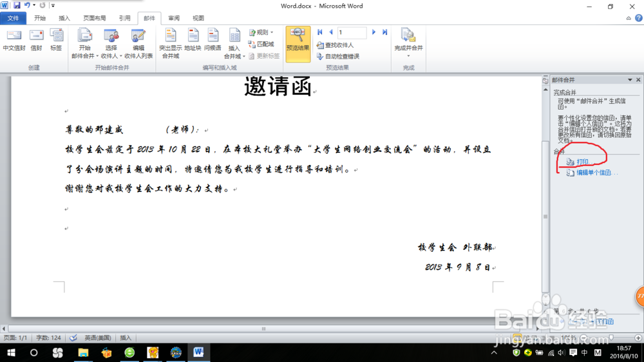The height and width of the screenshot is (362, 644).
Task: Open Windows Start menu
Action: [x=11, y=352]
